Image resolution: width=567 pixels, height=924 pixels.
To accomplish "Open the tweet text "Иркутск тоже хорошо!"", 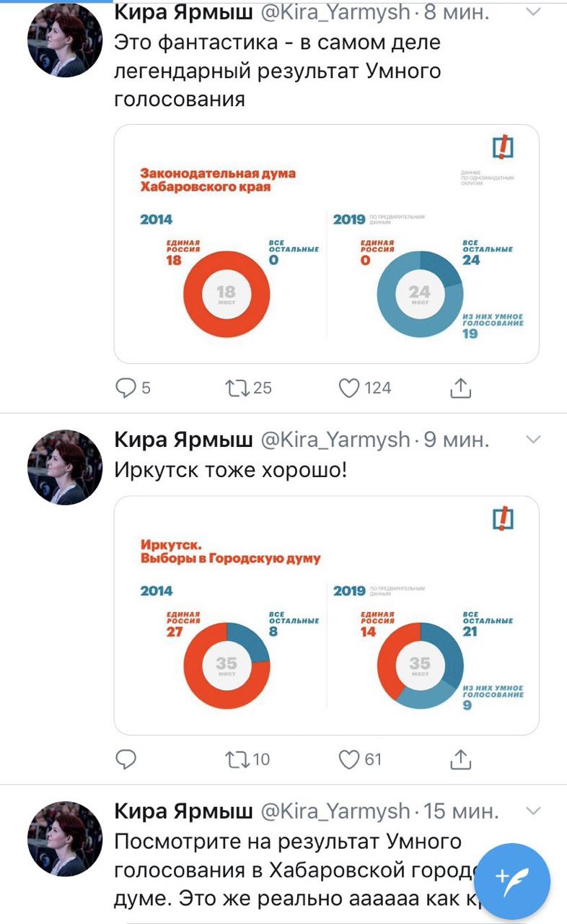I will pos(231,470).
